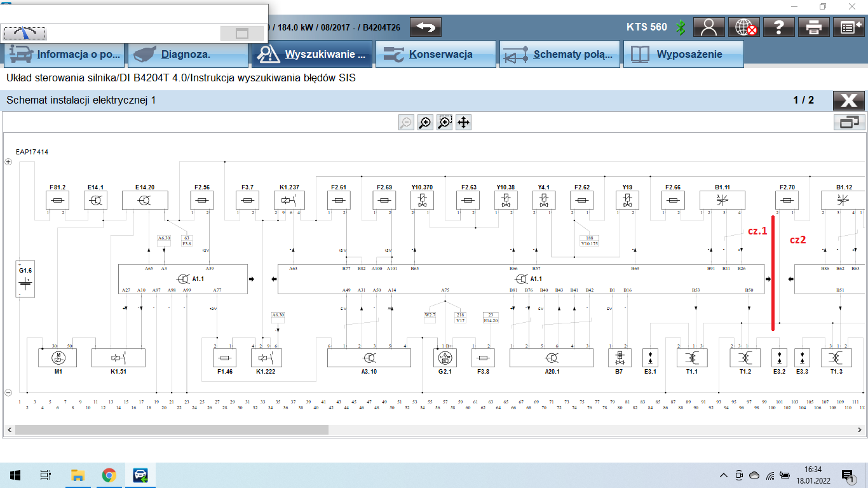Click the globe offline connection icon
The height and width of the screenshot is (488, 868).
[743, 27]
